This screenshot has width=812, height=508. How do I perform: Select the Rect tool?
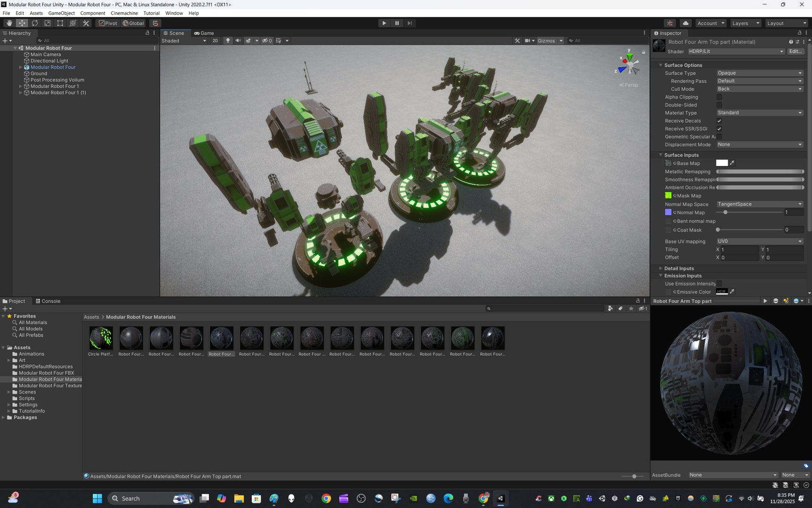[60, 23]
